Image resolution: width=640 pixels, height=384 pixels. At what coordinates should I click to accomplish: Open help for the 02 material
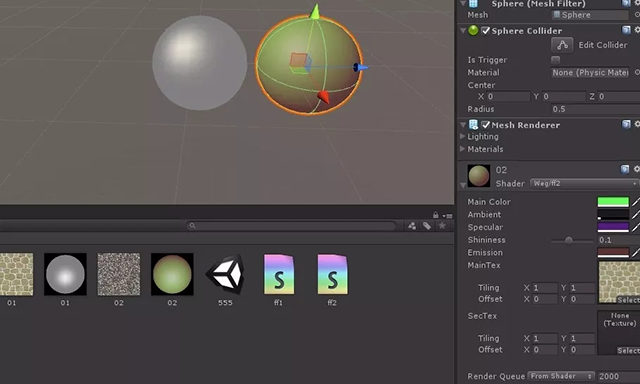tap(625, 169)
